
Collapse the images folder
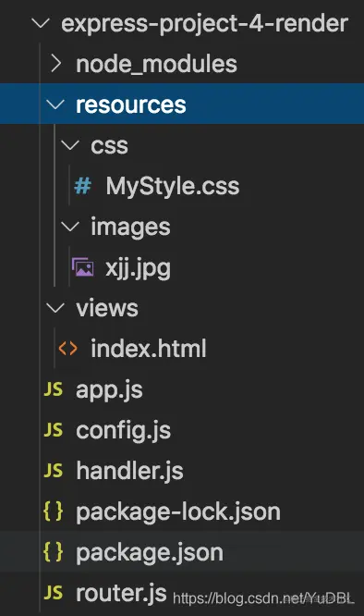(70, 227)
